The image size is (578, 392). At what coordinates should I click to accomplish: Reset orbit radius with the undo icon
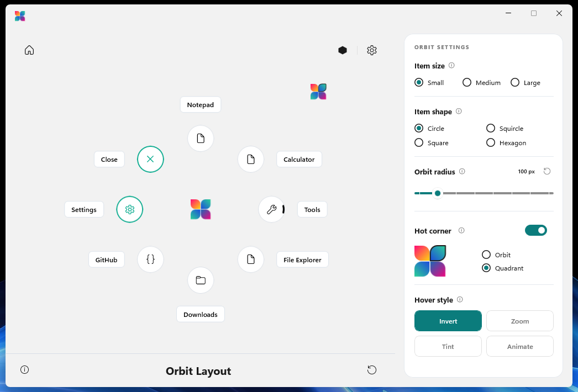pyautogui.click(x=547, y=171)
